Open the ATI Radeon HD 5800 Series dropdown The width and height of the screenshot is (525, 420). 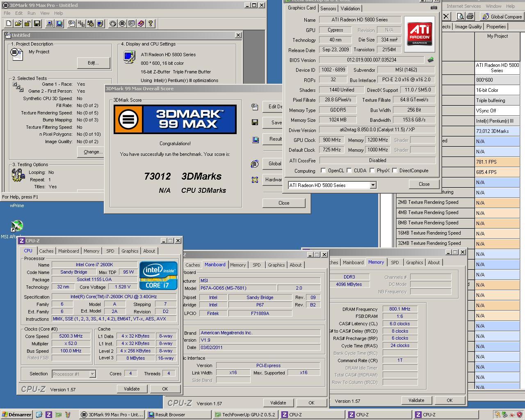point(373,185)
